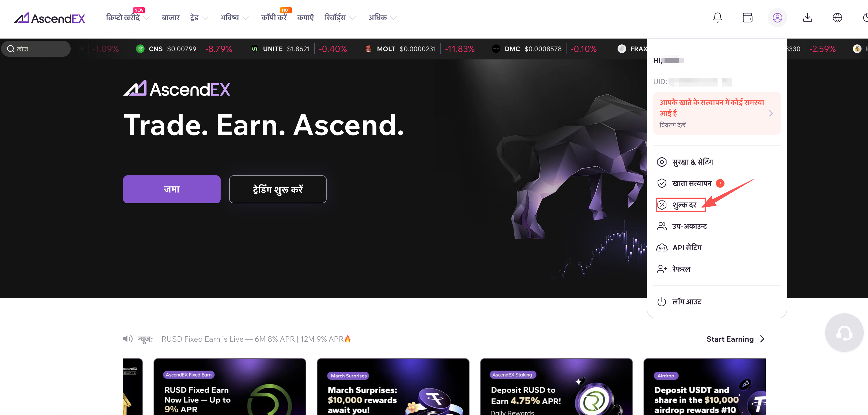868x415 pixels.
Task: Click the purple जमा deposit button
Action: pos(172,189)
